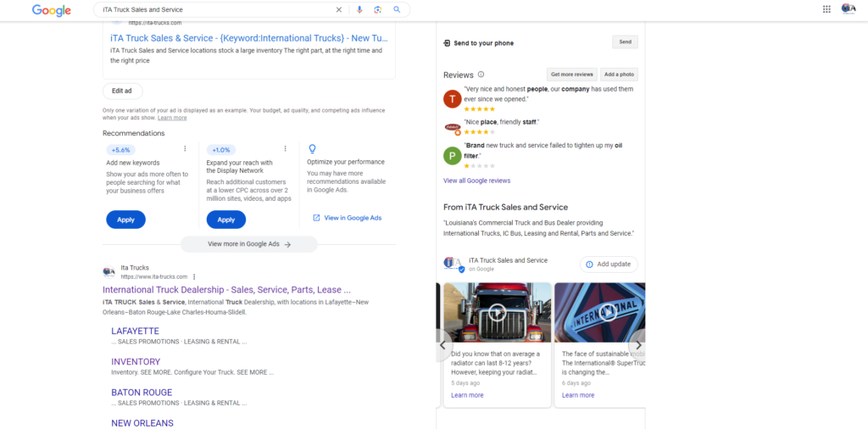The height and width of the screenshot is (429, 868).
Task: Play the International emblem video post
Action: (x=608, y=312)
